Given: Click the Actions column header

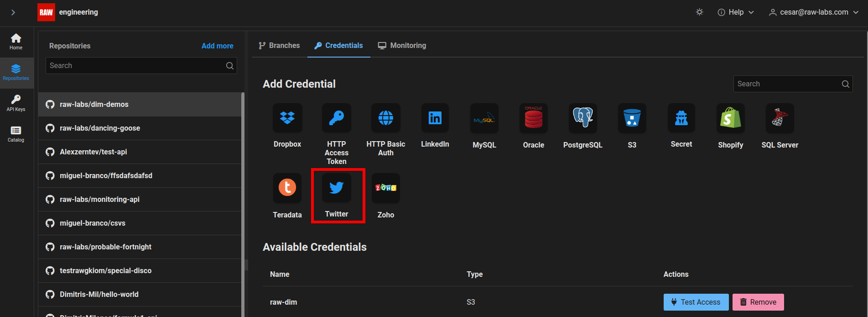Looking at the screenshot, I should [x=676, y=274].
